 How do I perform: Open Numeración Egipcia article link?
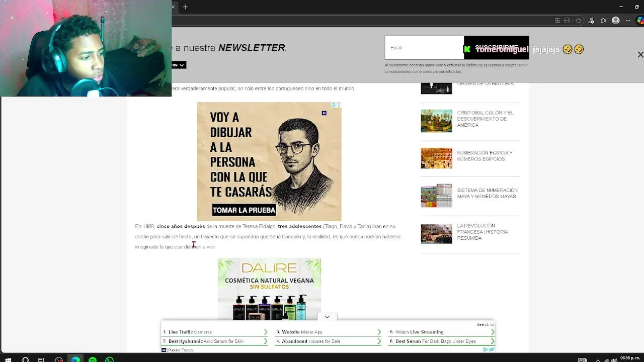tap(485, 156)
